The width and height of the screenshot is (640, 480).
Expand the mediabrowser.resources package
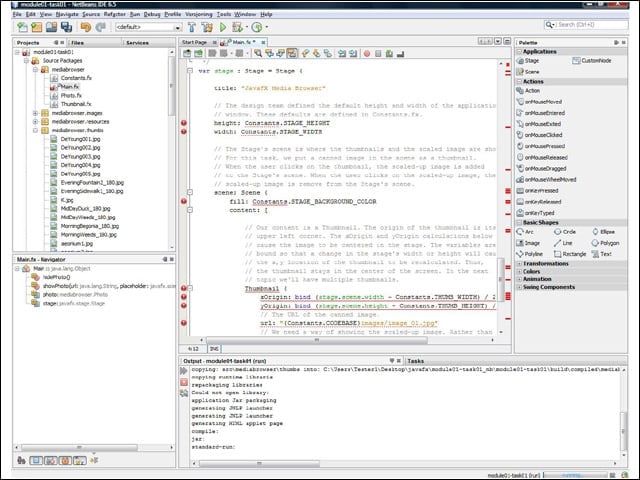point(35,122)
